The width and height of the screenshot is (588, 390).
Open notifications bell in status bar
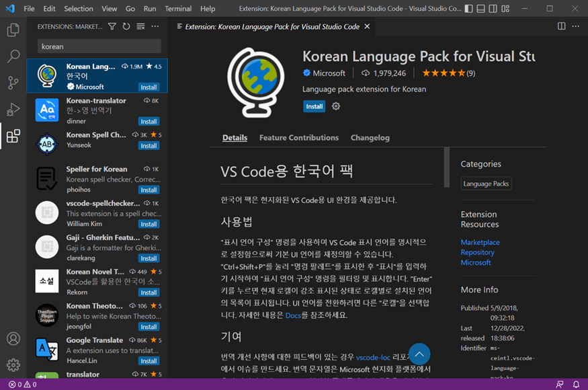[x=576, y=385]
